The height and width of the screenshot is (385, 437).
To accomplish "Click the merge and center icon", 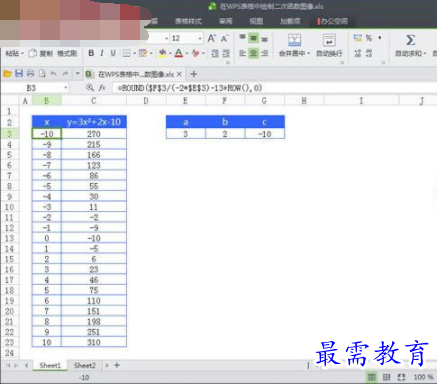I will (x=294, y=40).
